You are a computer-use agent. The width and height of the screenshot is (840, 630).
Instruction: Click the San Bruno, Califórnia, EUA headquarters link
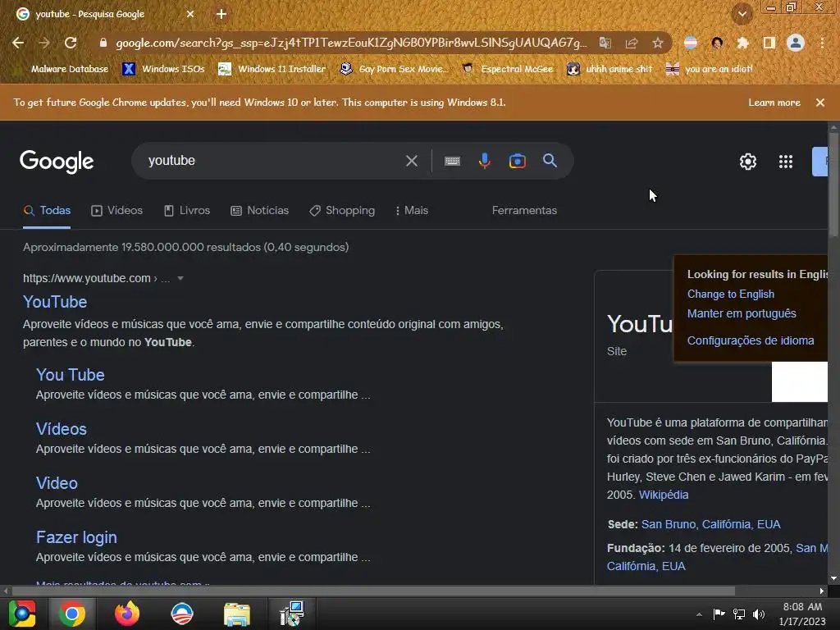coord(711,524)
